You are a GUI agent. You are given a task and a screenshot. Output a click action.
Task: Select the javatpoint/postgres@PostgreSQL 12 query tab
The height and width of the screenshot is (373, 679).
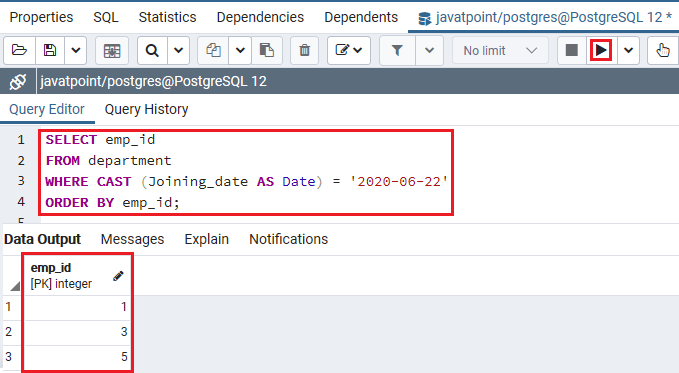[545, 17]
